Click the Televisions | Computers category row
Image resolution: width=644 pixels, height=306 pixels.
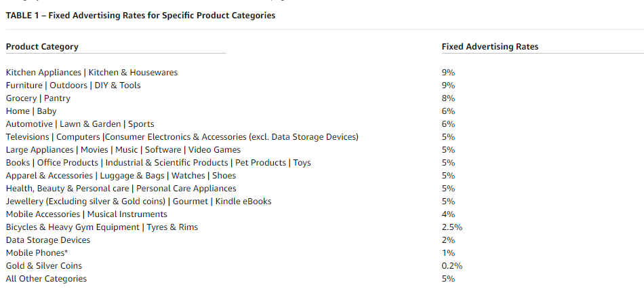click(x=182, y=137)
